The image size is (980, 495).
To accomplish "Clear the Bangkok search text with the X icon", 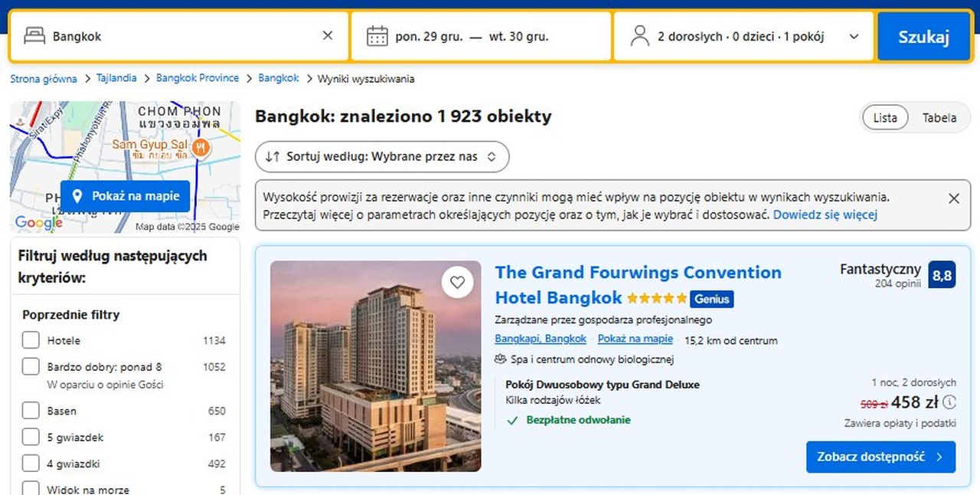I will pyautogui.click(x=328, y=35).
